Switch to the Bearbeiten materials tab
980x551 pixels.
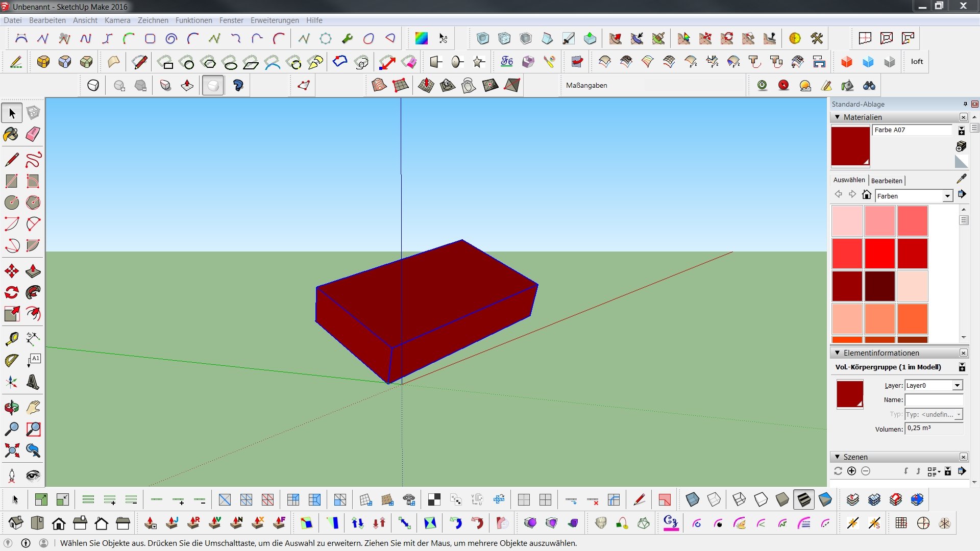(x=887, y=181)
